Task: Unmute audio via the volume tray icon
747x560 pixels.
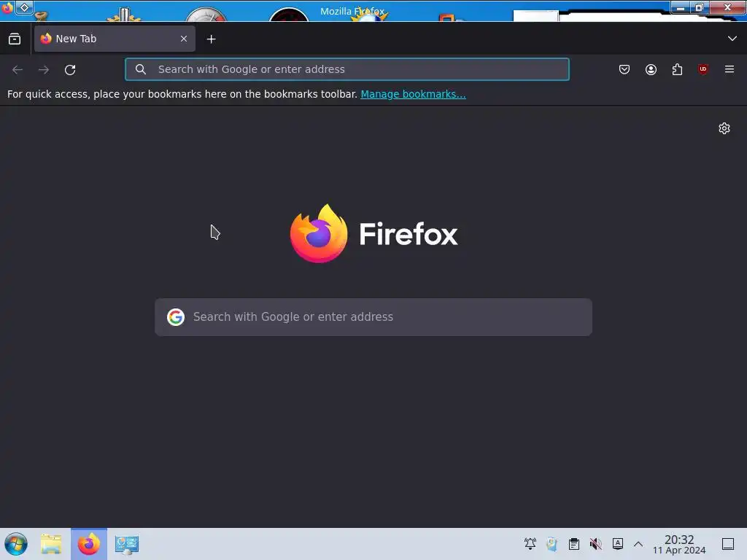Action: coord(595,544)
